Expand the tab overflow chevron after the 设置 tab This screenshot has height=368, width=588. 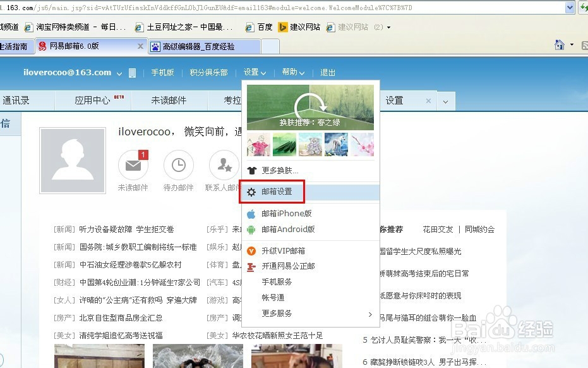(x=445, y=101)
